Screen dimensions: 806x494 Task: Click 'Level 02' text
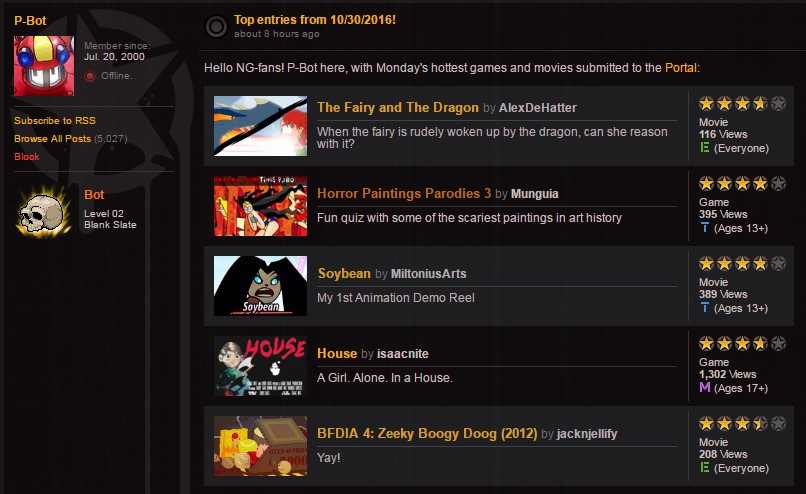point(104,213)
